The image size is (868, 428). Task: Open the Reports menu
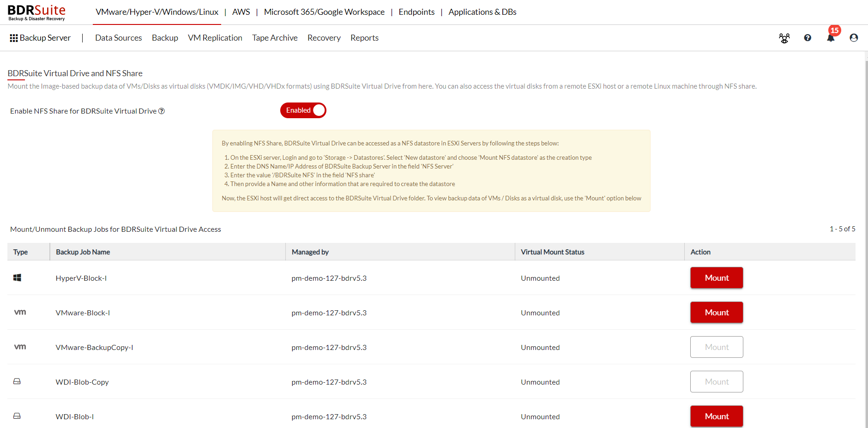pos(364,38)
